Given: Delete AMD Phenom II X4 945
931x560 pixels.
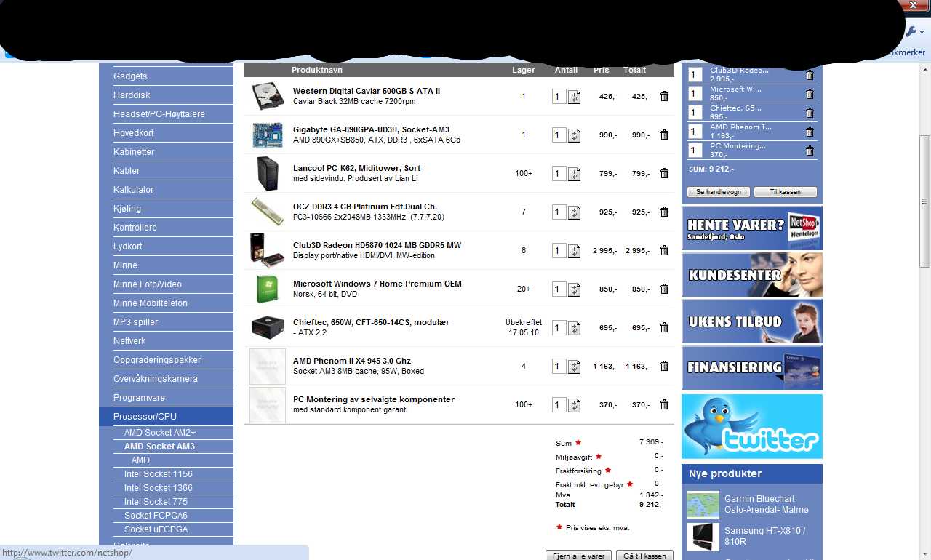Looking at the screenshot, I should coord(664,366).
